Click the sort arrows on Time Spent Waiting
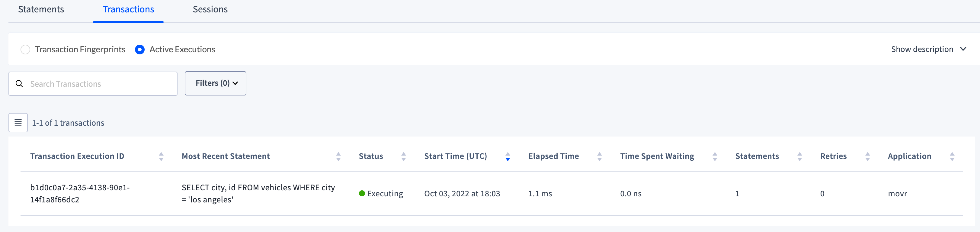This screenshot has width=980, height=232. click(x=715, y=156)
